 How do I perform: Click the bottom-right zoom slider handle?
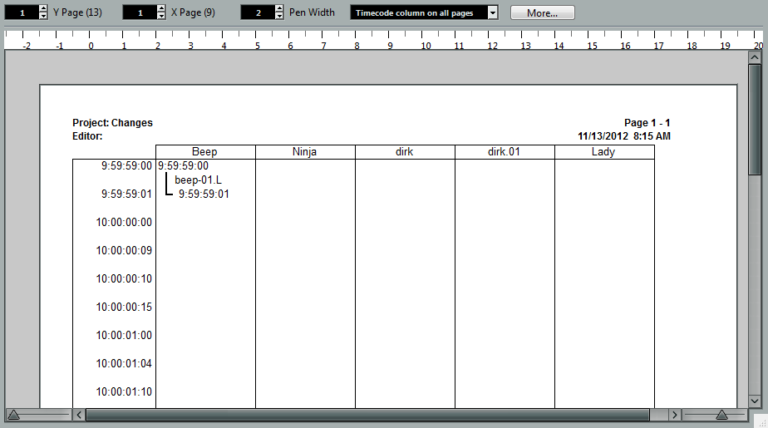point(721,414)
